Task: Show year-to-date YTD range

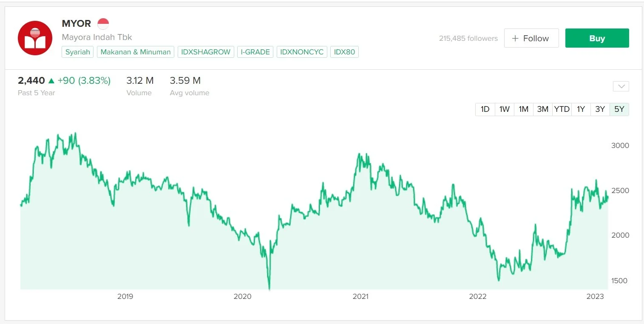Action: coord(562,109)
